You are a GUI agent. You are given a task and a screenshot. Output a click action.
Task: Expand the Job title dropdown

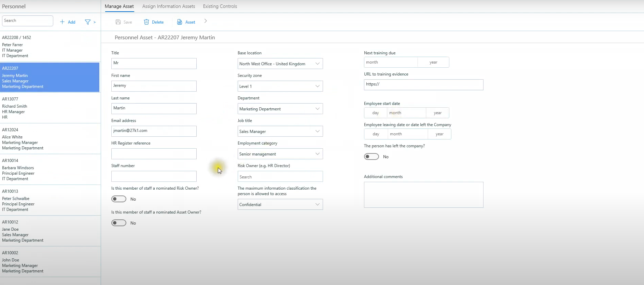[280, 131]
